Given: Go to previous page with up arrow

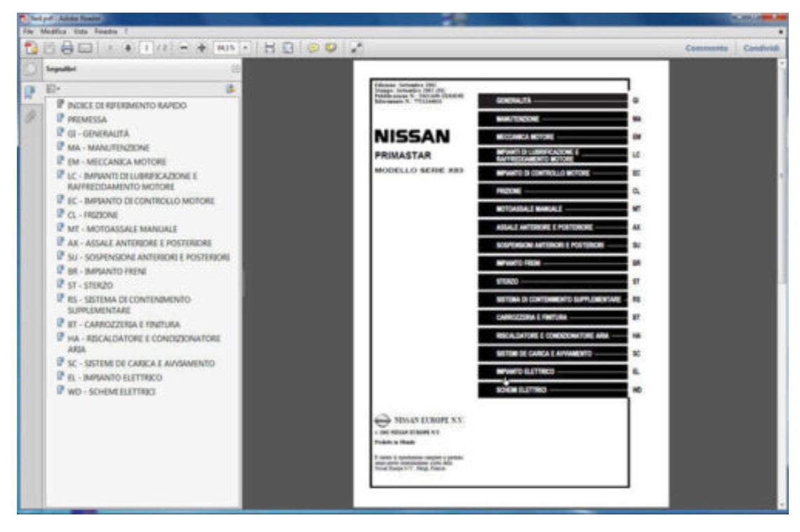Looking at the screenshot, I should pos(109,48).
